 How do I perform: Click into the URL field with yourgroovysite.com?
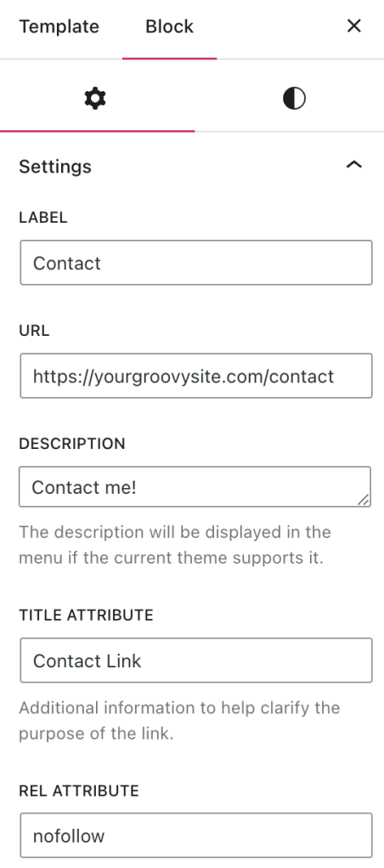[196, 376]
